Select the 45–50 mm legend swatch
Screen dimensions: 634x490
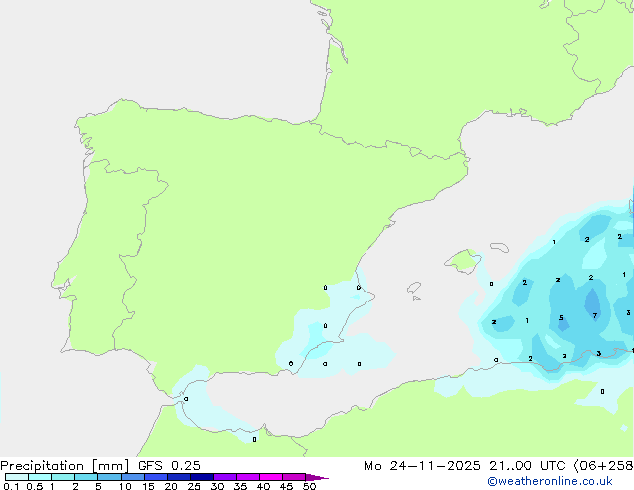pos(294,477)
